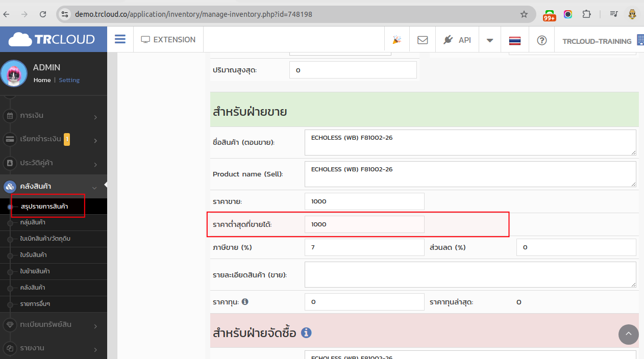Screen dimensions: 644x359
Task: Click the copy icon beside รายงาน
Action: coord(10,348)
